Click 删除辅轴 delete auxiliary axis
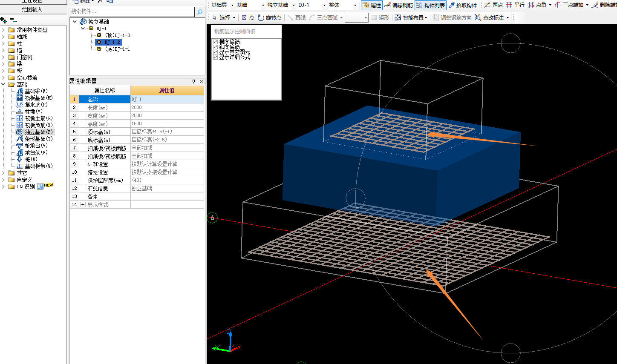This screenshot has width=617, height=364. (604, 5)
